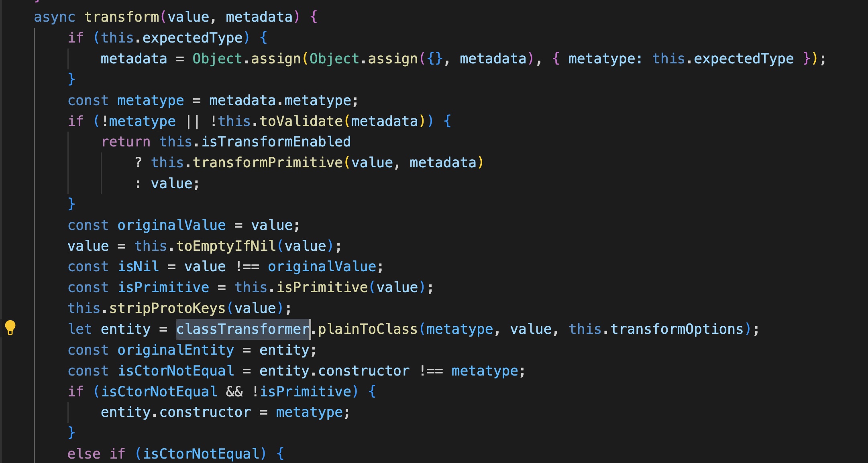
Task: Click the plainToClass method call
Action: 367,329
